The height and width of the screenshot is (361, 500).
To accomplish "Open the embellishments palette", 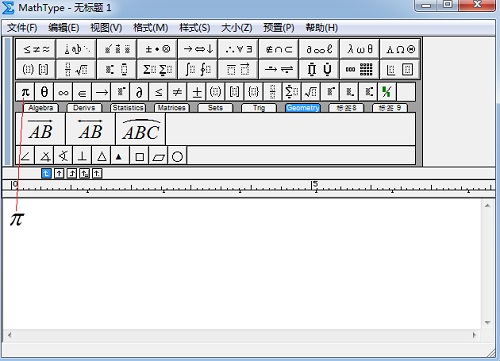I will 117,49.
